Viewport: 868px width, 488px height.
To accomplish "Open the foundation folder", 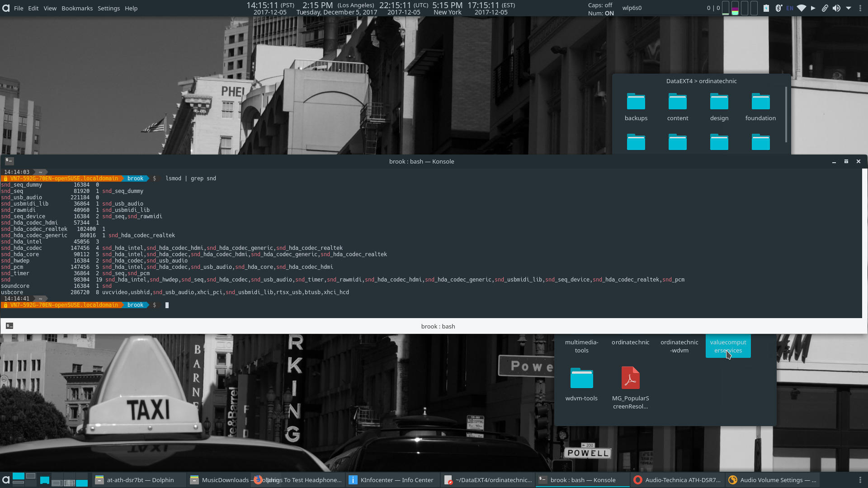I will click(761, 107).
